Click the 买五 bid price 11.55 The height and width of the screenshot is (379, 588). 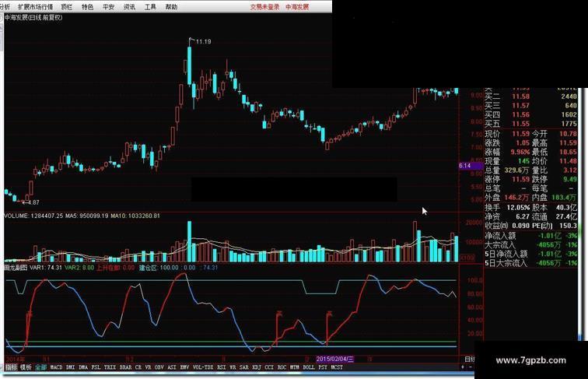click(520, 124)
